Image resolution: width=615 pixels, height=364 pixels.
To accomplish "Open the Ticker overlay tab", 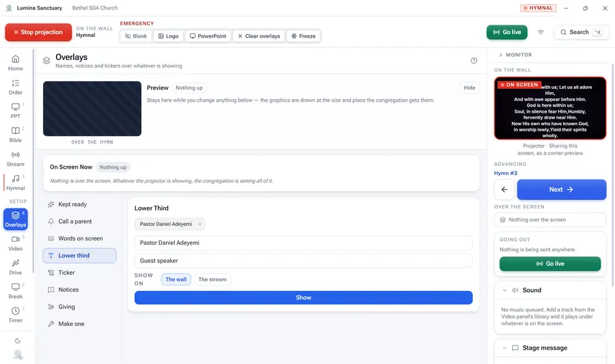I will tap(80, 272).
